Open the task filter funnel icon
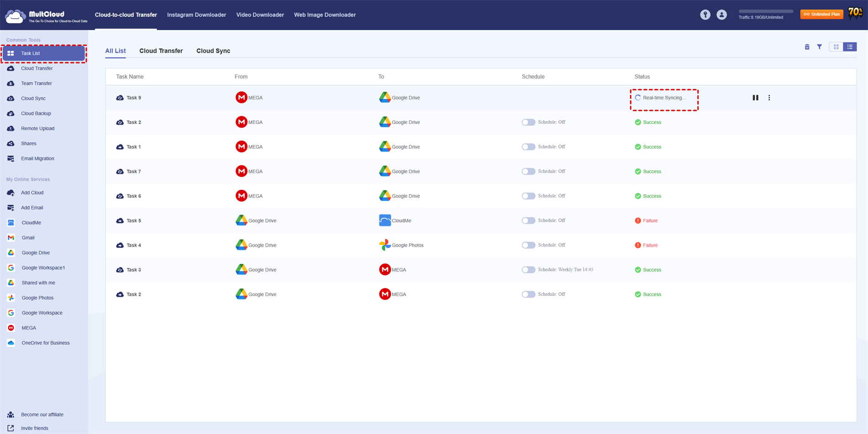 click(x=819, y=47)
